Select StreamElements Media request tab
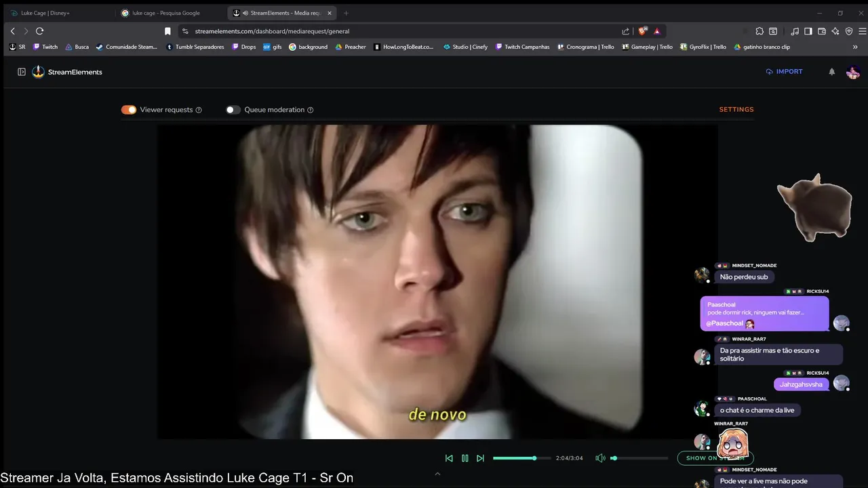Viewport: 868px width, 488px height. [281, 13]
